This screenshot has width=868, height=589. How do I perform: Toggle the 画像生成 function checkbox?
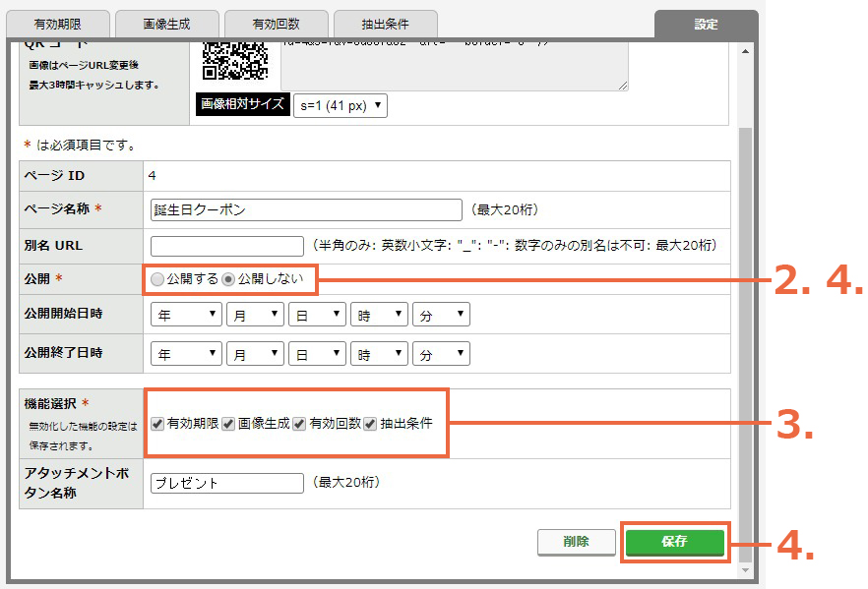(228, 424)
